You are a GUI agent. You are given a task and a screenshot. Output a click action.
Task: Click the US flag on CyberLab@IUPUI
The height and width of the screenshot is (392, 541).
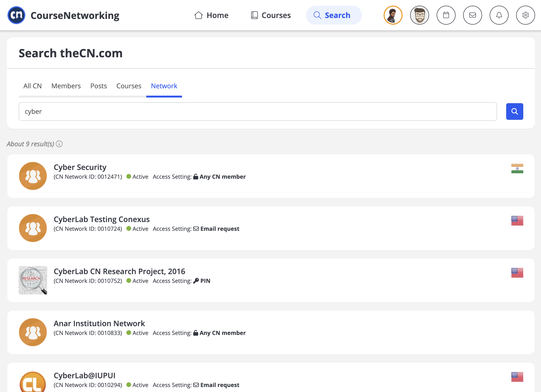(x=517, y=377)
